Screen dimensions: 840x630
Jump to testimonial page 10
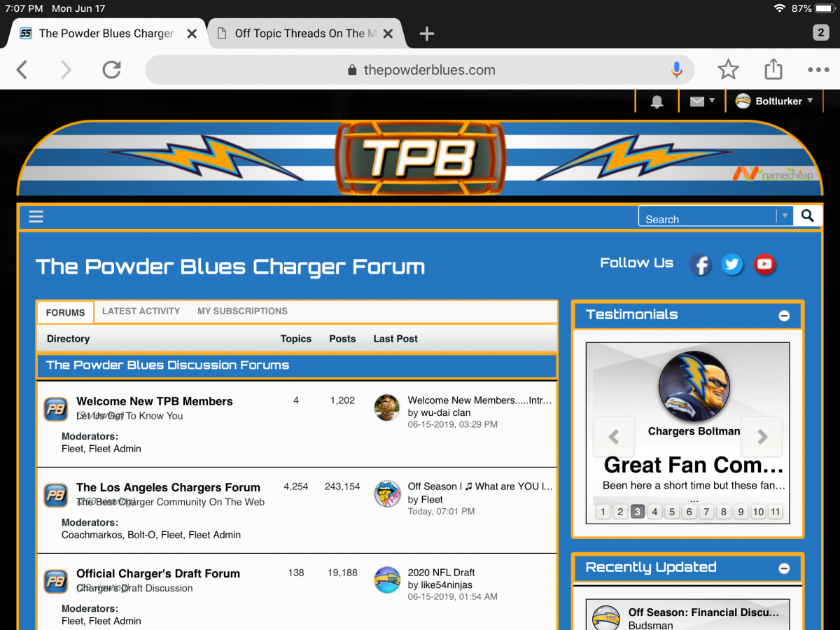[758, 512]
